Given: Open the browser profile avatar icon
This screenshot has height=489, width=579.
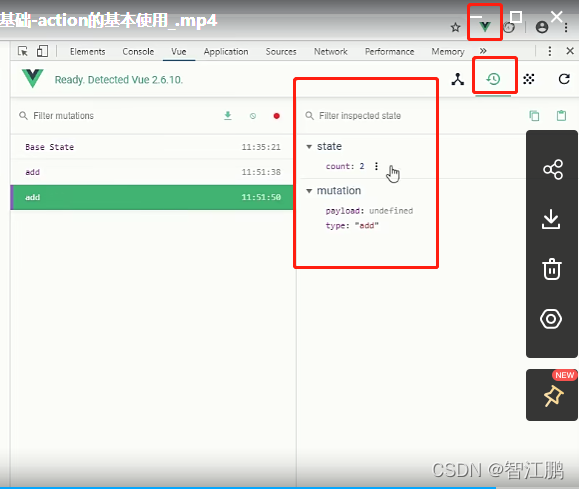Looking at the screenshot, I should point(542,27).
